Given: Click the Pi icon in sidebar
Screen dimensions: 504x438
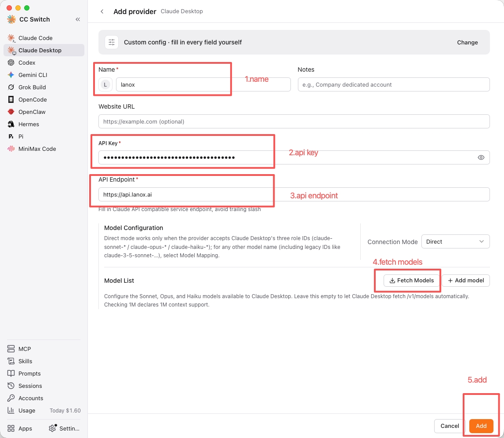Looking at the screenshot, I should [x=11, y=136].
